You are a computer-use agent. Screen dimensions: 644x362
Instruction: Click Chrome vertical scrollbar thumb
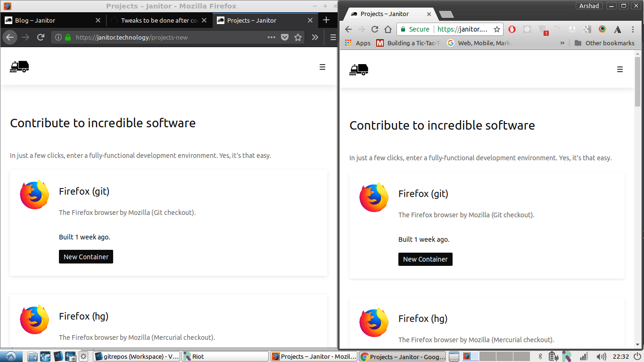(638, 81)
